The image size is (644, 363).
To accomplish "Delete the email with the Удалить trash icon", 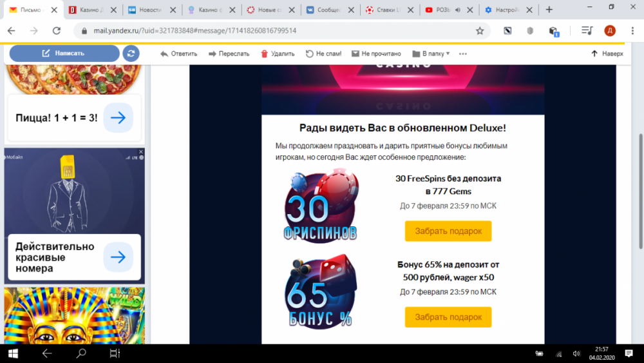I will click(x=277, y=54).
